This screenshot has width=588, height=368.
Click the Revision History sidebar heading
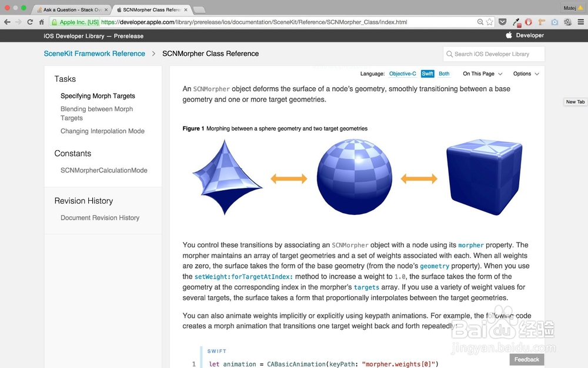pyautogui.click(x=83, y=201)
